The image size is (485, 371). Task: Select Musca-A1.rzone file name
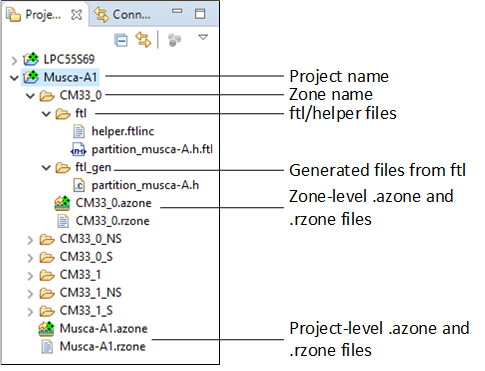pyautogui.click(x=102, y=347)
